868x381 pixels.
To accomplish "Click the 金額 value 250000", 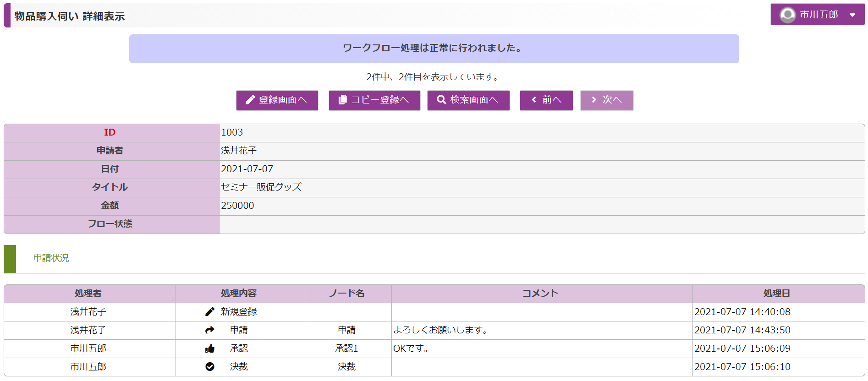I will 237,206.
